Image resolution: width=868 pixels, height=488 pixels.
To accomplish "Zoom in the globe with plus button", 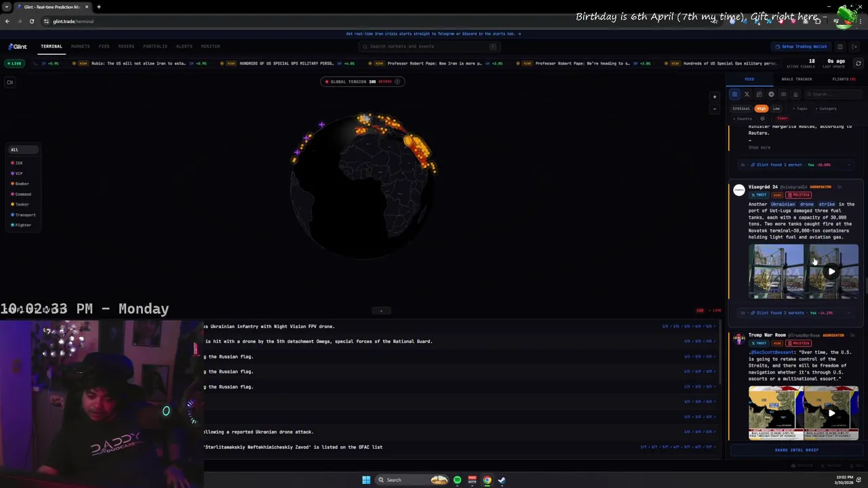I will point(714,97).
